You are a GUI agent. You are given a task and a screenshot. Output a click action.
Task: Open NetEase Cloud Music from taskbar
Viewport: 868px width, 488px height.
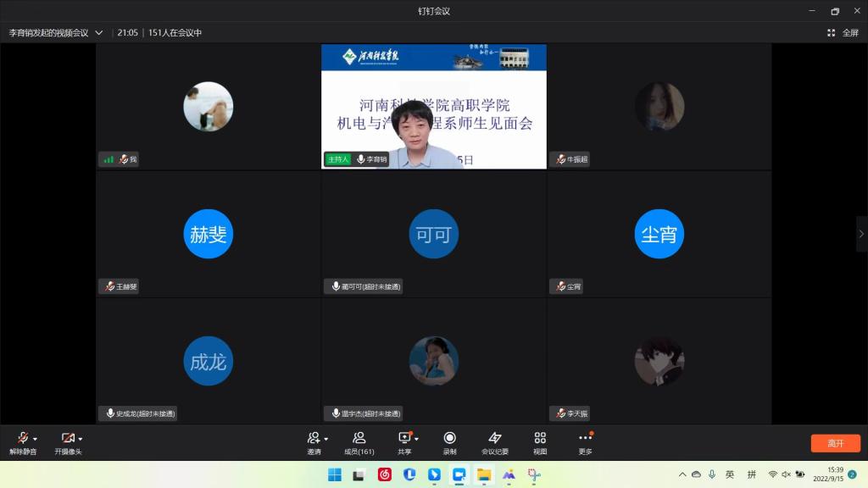point(384,474)
